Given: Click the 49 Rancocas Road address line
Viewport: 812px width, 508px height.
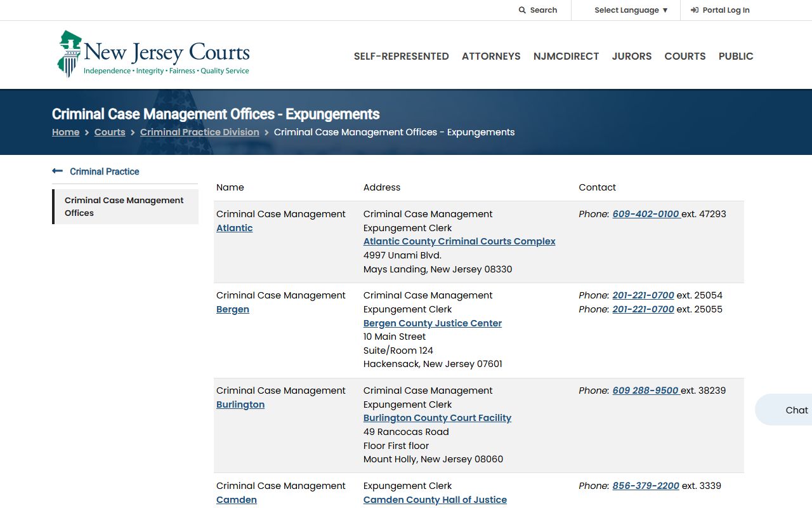Looking at the screenshot, I should click(x=406, y=432).
